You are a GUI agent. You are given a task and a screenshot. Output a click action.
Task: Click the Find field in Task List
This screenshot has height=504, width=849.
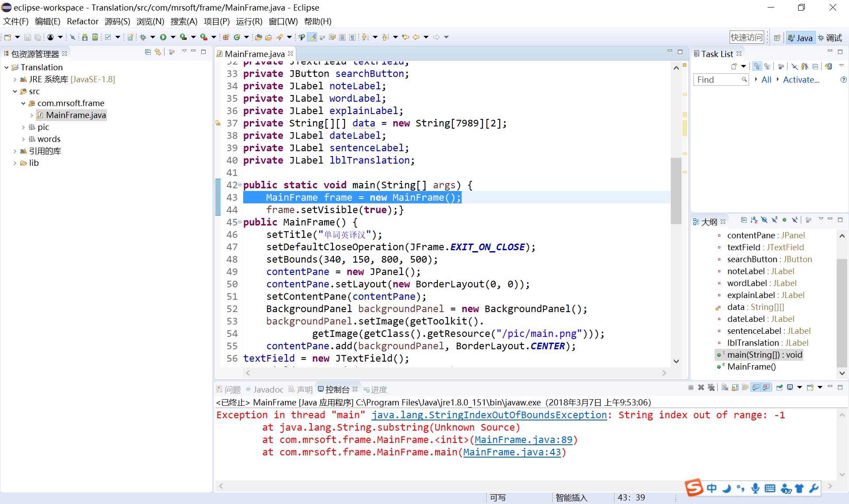[720, 80]
